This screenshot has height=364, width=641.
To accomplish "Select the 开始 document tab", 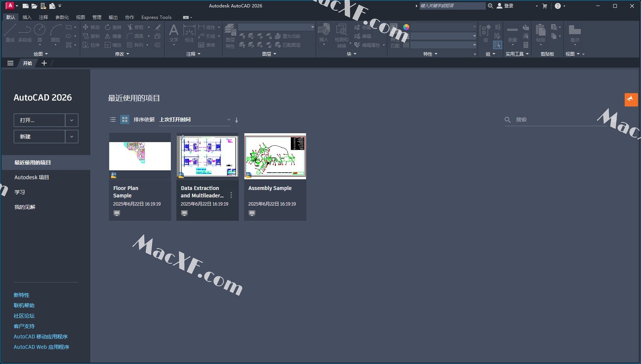I will click(x=27, y=63).
